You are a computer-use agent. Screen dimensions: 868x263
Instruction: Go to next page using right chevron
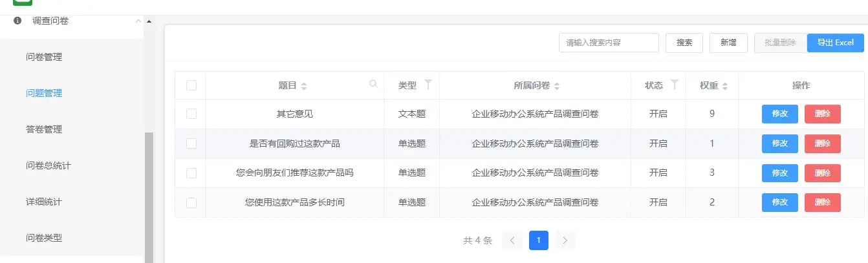565,241
